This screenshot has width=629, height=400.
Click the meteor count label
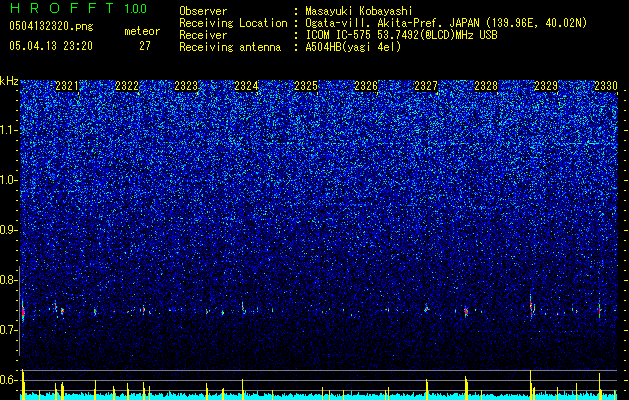pyautogui.click(x=142, y=31)
